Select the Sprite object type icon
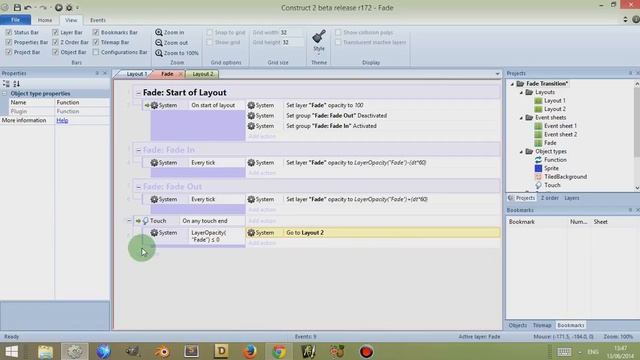 [x=538, y=168]
